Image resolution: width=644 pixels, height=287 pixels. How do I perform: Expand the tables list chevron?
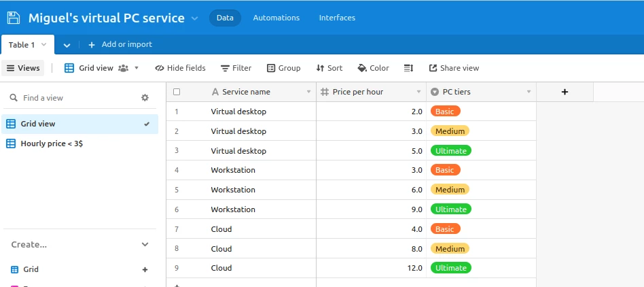(x=67, y=45)
